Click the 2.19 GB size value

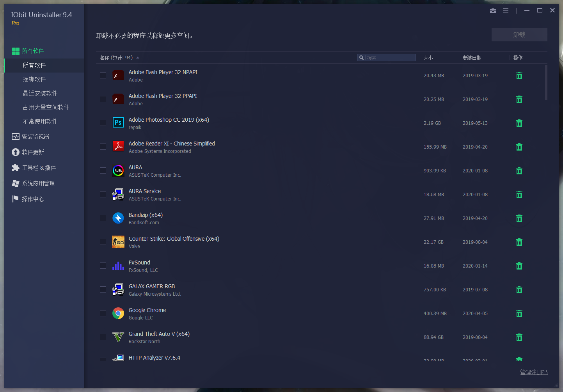click(x=432, y=123)
